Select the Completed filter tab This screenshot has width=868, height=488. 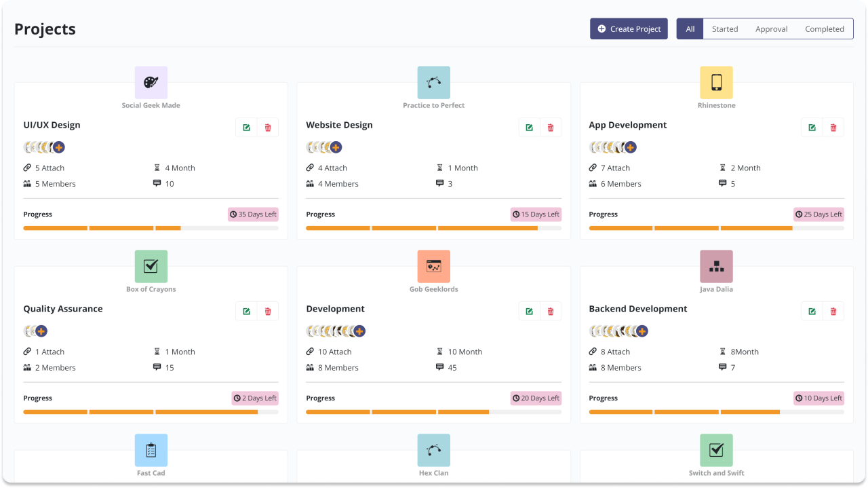[825, 29]
